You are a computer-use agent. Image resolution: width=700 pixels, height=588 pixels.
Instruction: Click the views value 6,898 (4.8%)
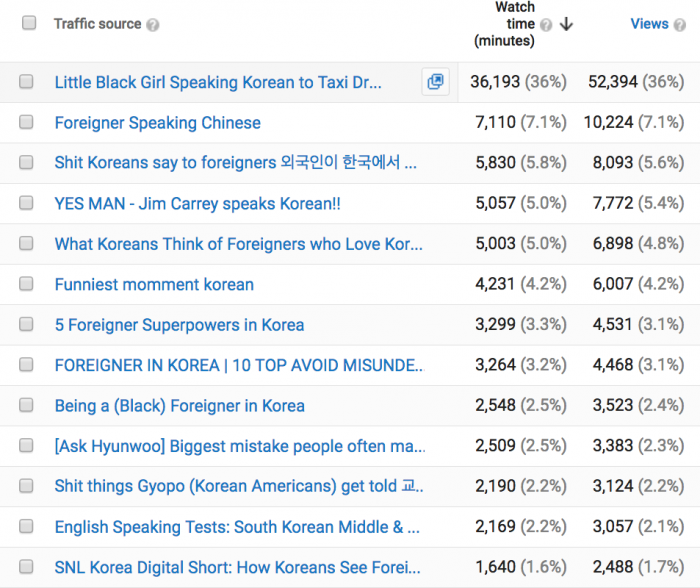[638, 243]
